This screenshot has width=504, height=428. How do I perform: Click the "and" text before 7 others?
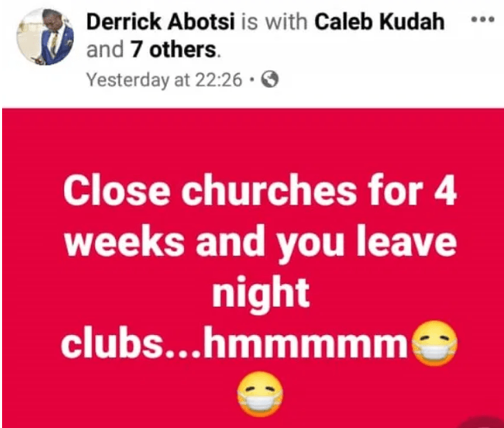[105, 50]
